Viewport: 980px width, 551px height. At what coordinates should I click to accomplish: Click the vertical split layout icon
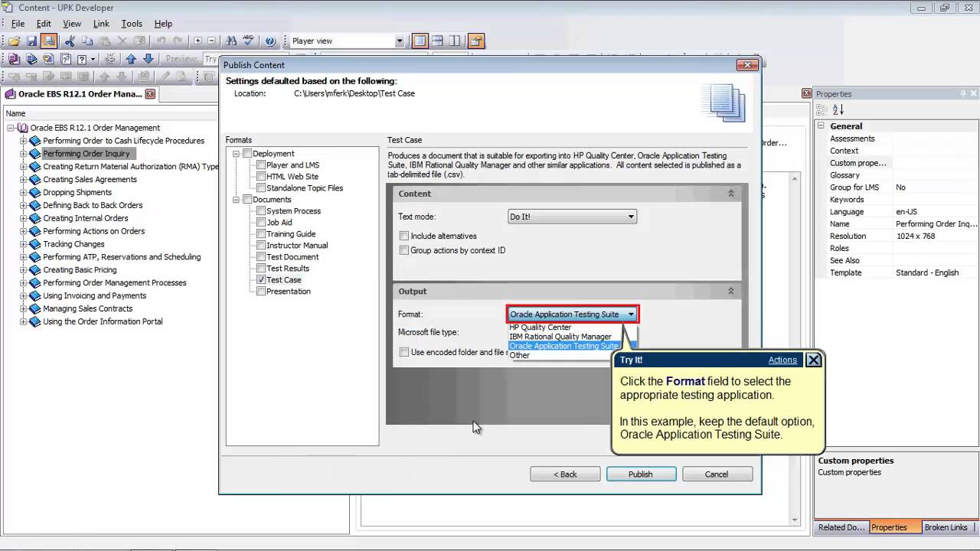455,41
